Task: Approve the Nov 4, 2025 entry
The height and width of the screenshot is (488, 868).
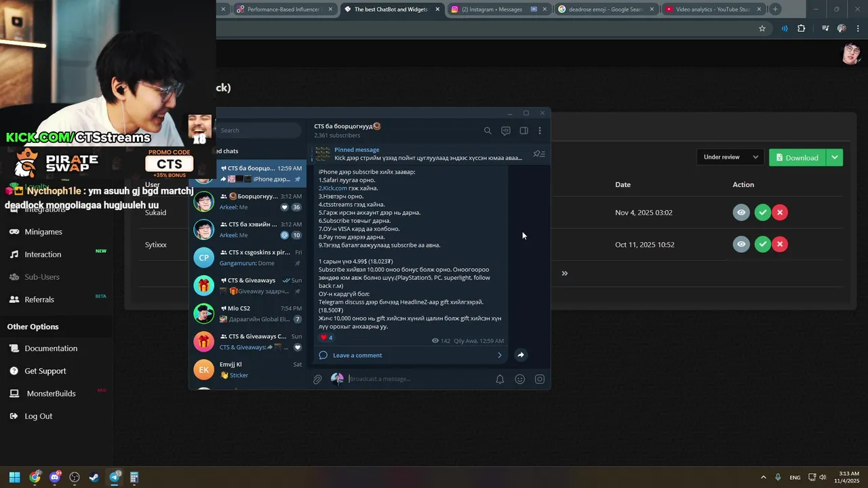Action: click(x=763, y=213)
